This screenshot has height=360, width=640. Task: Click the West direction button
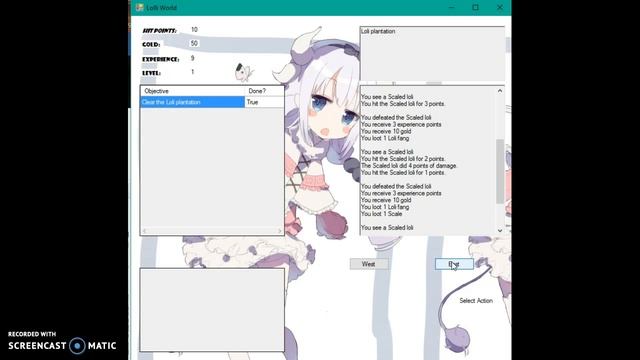369,264
